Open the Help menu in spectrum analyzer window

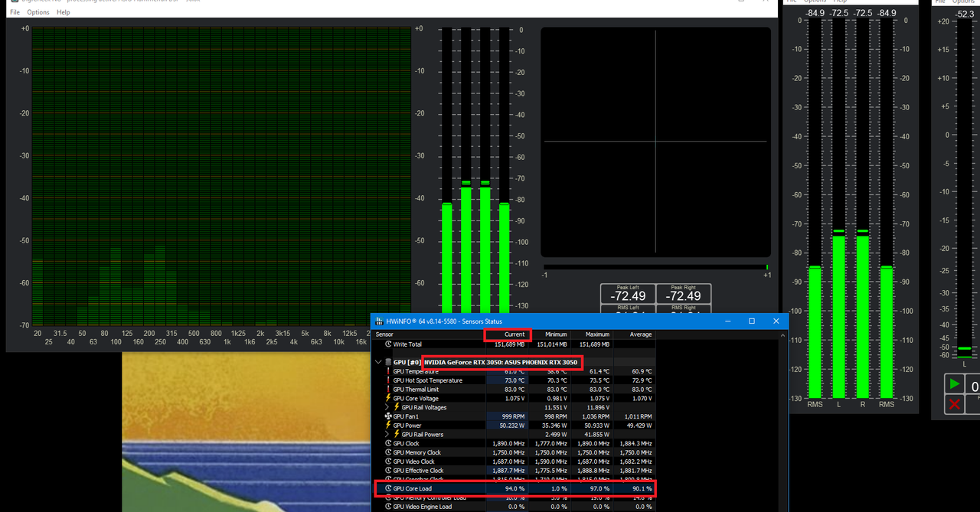(64, 12)
